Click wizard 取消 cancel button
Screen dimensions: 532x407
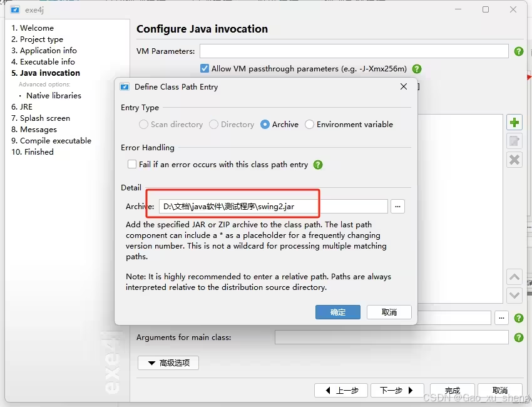[x=500, y=390]
